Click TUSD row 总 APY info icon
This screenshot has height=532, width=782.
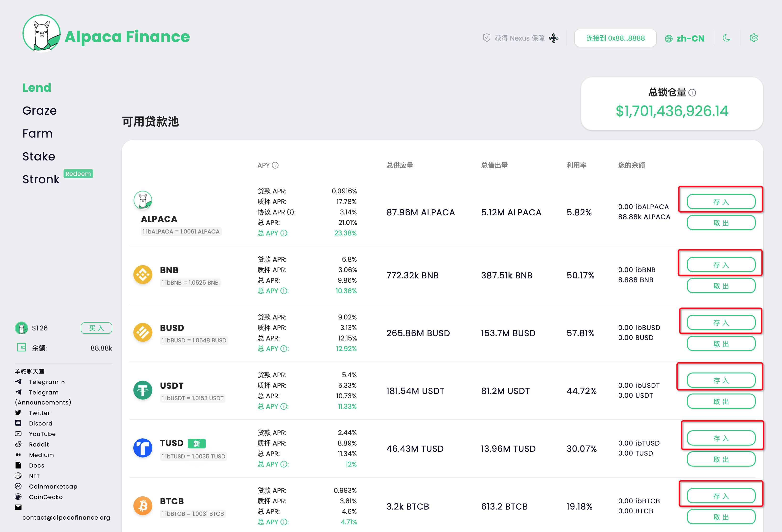coord(284,464)
